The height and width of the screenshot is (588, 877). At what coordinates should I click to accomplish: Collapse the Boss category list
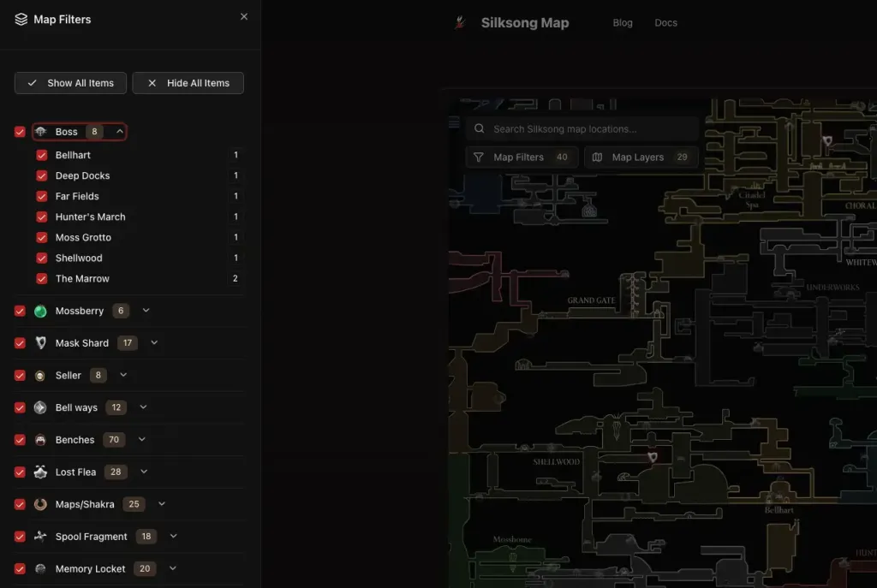120,131
